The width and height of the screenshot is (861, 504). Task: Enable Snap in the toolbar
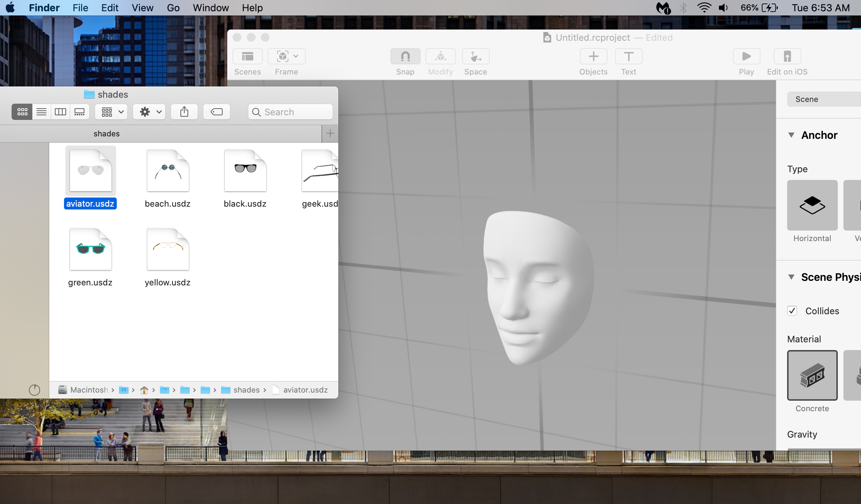click(405, 56)
